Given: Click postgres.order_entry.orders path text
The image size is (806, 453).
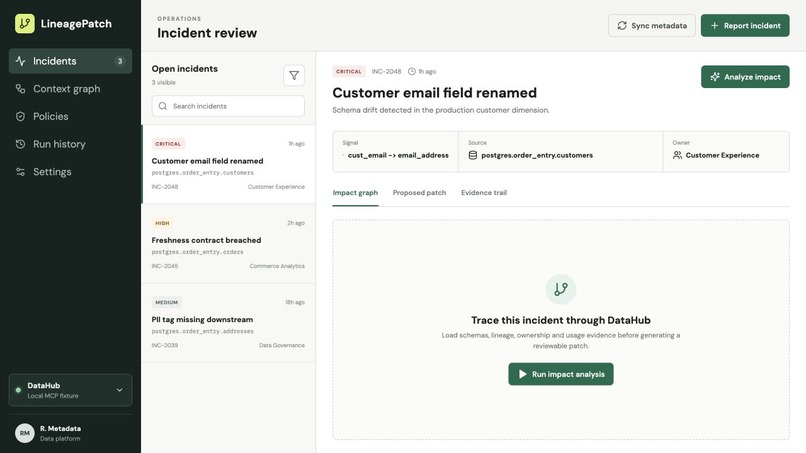Looking at the screenshot, I should coord(197,252).
